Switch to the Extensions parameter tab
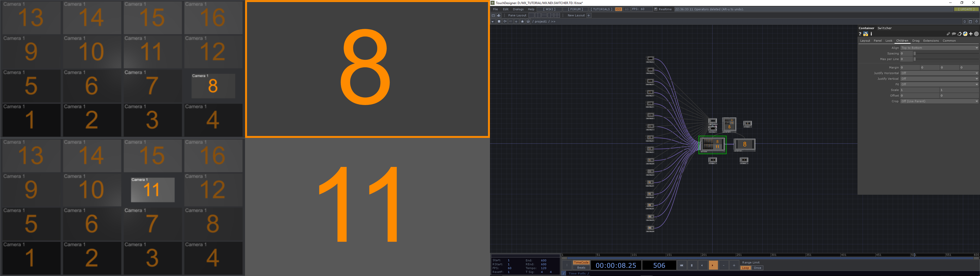Screen dimensions: 980x276 [931, 41]
